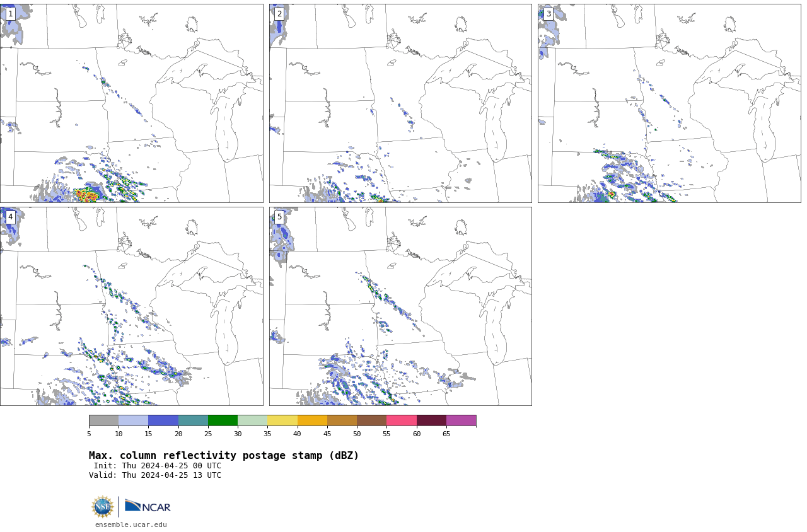Click the gray 5-10 dBZ color swatch

click(103, 420)
